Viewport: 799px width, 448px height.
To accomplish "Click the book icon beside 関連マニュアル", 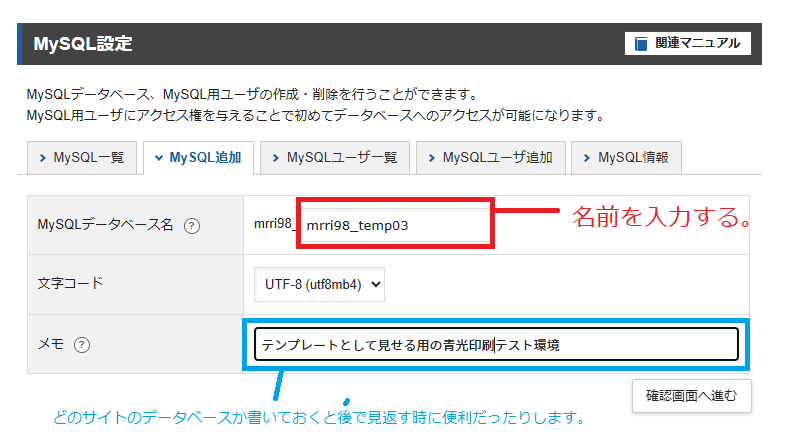I will click(641, 43).
